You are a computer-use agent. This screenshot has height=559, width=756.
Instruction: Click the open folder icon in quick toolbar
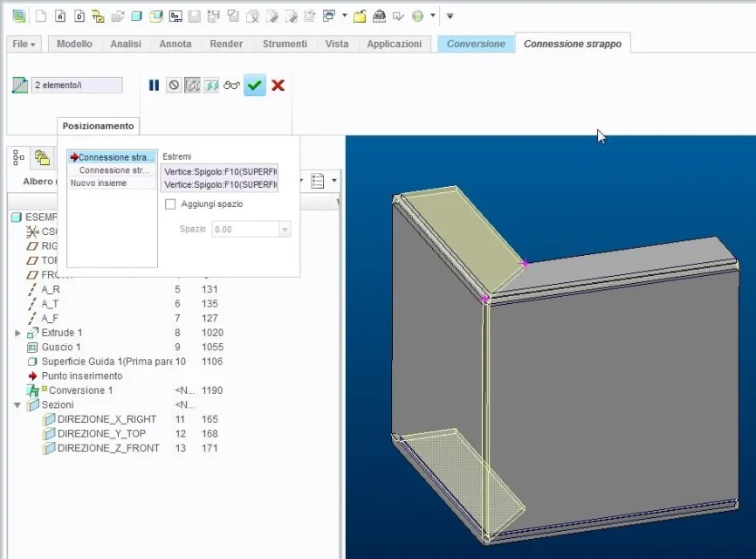[x=359, y=16]
